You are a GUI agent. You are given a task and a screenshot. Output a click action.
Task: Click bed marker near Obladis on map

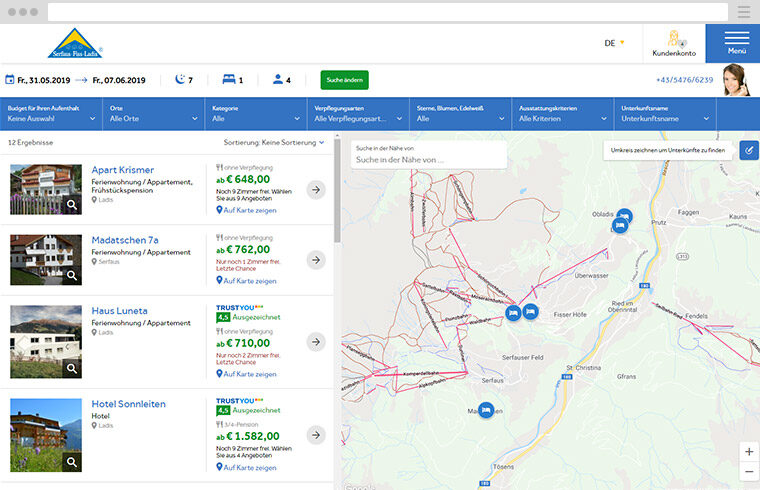tap(624, 215)
